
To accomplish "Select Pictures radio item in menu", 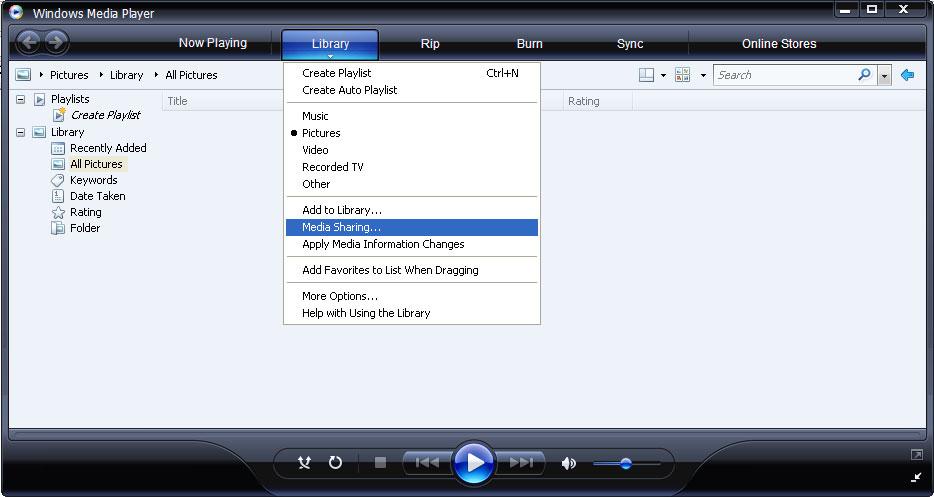I will (411, 133).
